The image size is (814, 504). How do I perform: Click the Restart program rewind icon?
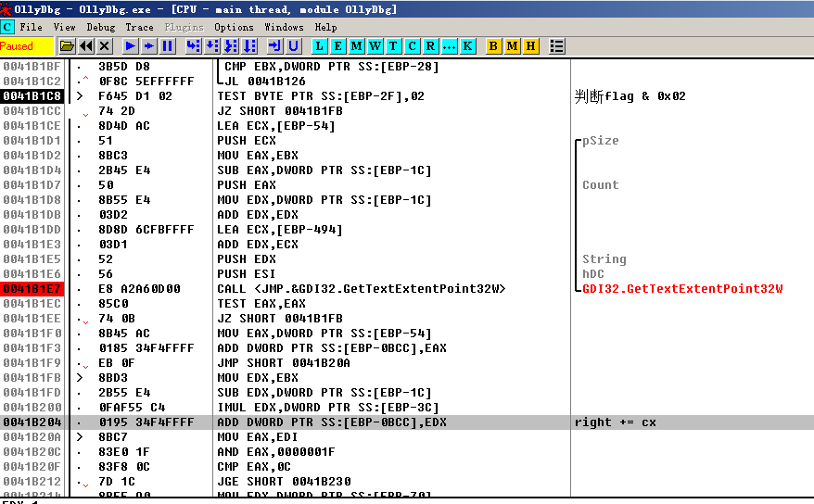(86, 46)
